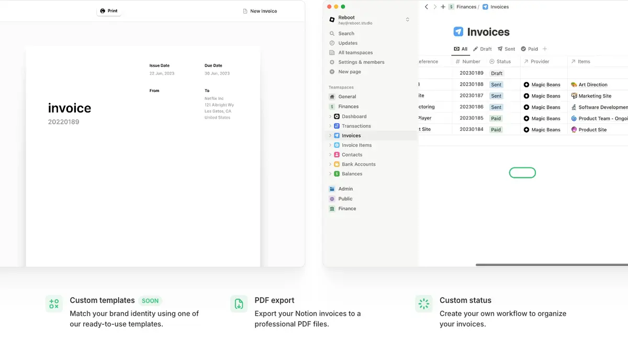Viewport: 628px width, 364px height.
Task: Add a new view with the plus button
Action: tap(545, 49)
